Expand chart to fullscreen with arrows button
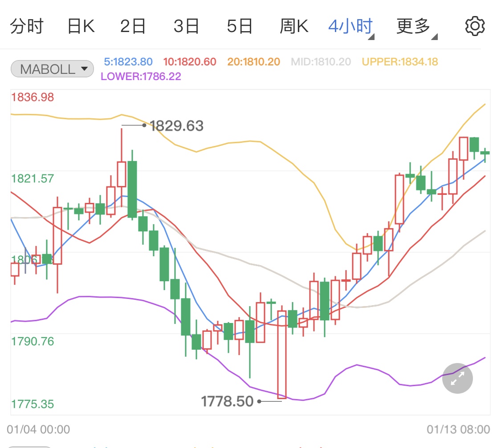The height and width of the screenshot is (448, 501). coord(457,378)
